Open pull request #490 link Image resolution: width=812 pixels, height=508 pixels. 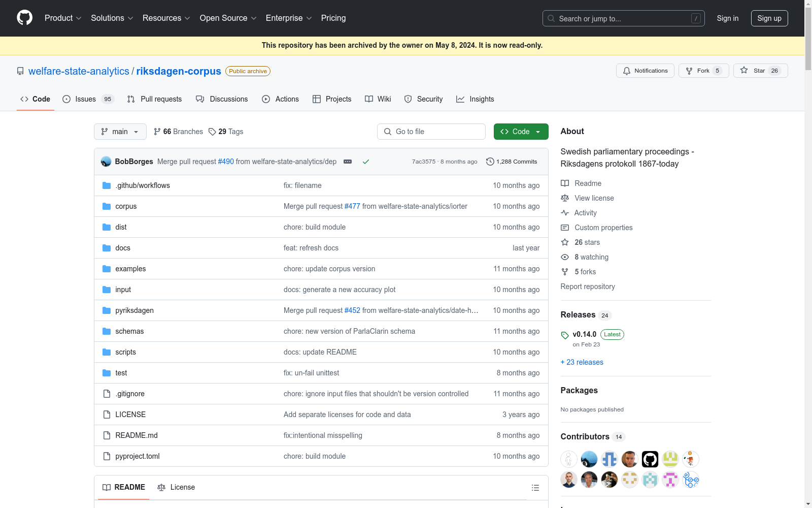(x=226, y=162)
